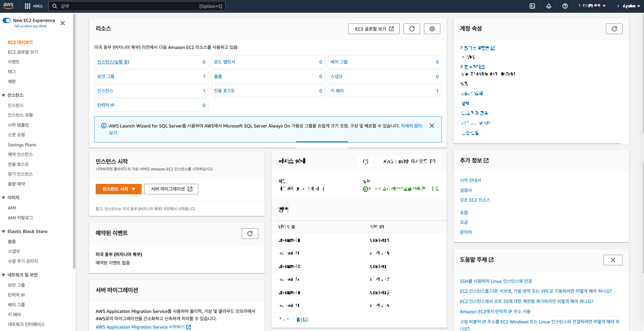Open AMI 카탈로그 in sidebar

20,218
